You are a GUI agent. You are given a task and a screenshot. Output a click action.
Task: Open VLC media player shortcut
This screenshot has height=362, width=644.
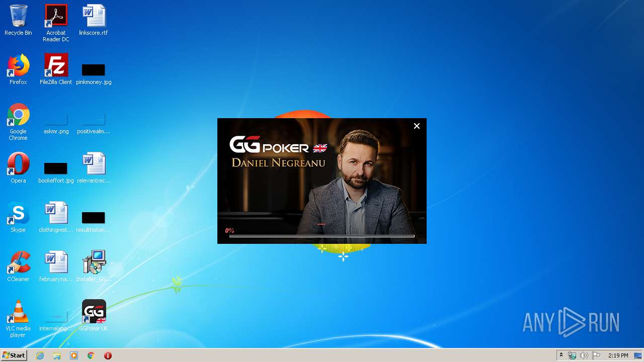tap(18, 319)
